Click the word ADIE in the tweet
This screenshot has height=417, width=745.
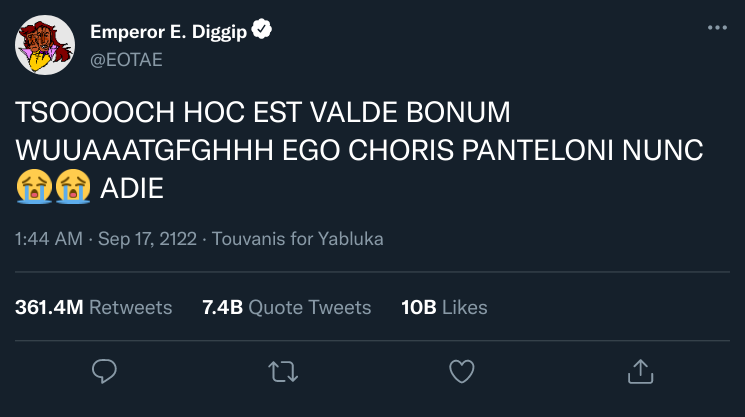pos(131,187)
